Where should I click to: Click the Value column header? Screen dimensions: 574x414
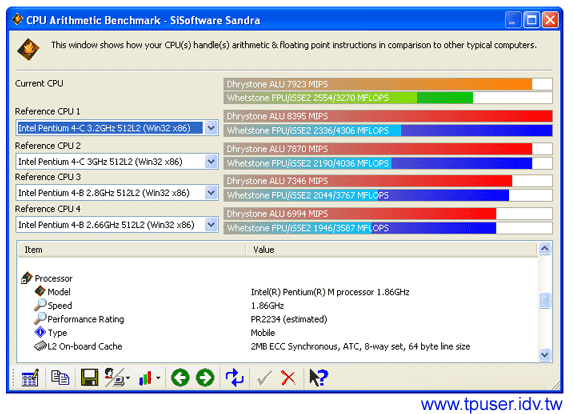coord(392,250)
